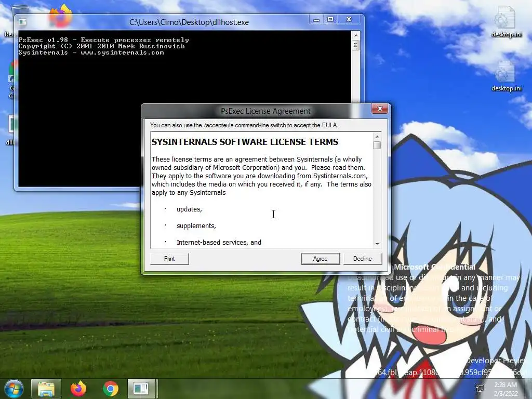Launch Firefox from the taskbar

click(x=78, y=389)
